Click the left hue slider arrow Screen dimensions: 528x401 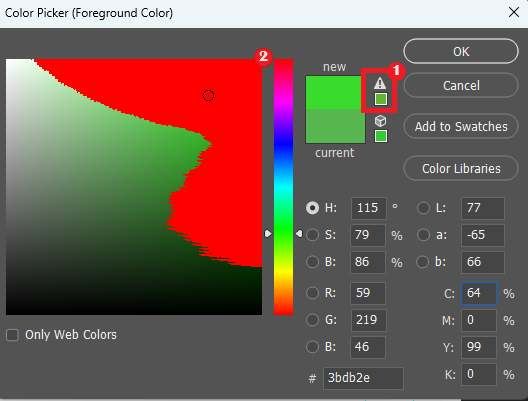coord(268,233)
